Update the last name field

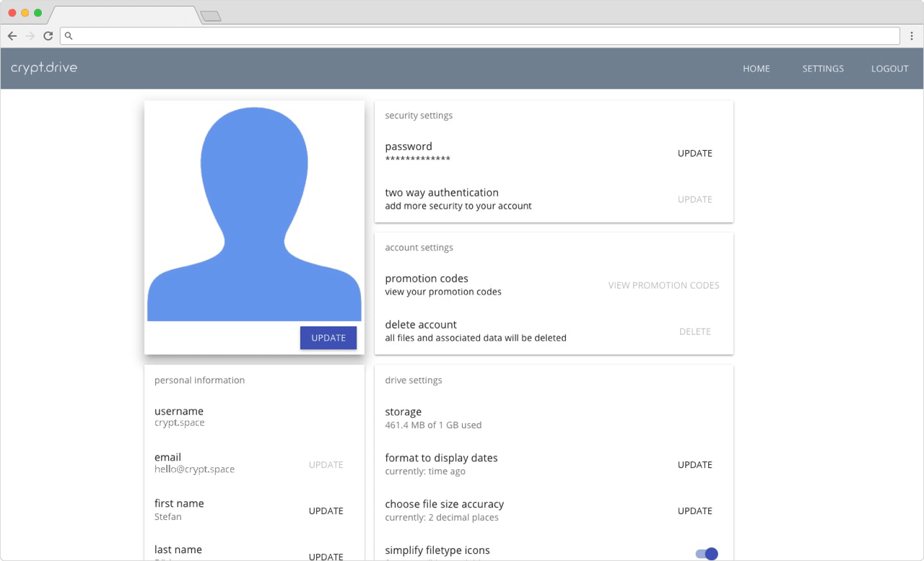pyautogui.click(x=326, y=556)
